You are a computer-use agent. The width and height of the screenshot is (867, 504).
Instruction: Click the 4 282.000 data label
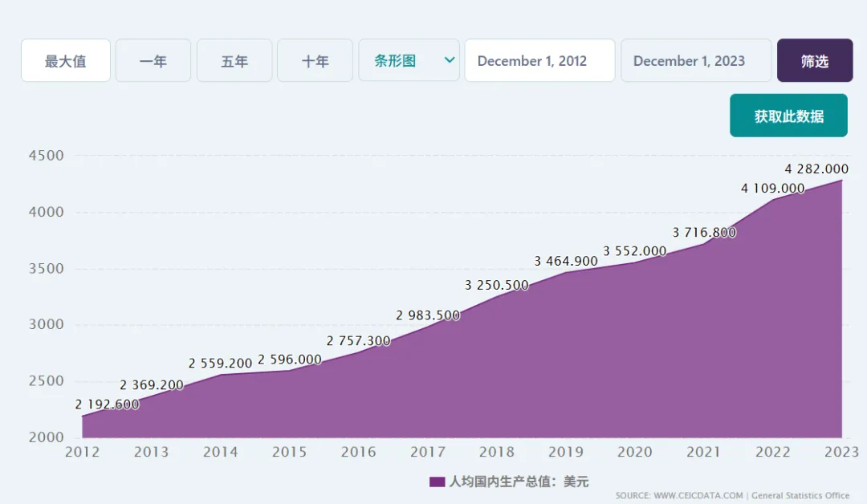pyautogui.click(x=816, y=169)
